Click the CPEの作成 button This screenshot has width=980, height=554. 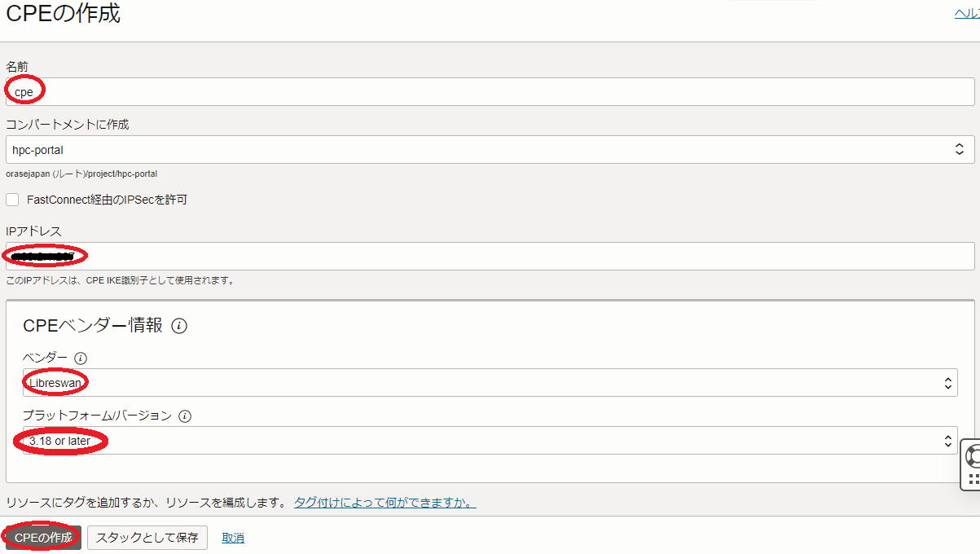pos(43,538)
